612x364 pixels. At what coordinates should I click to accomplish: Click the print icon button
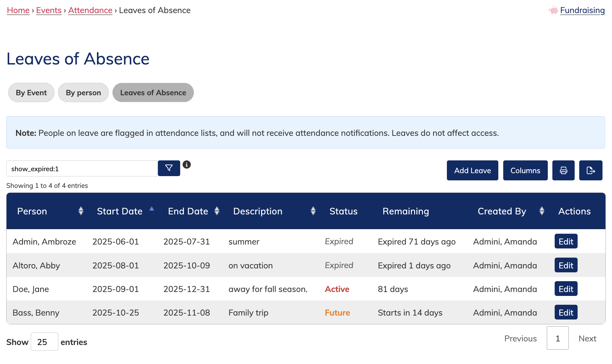(x=563, y=171)
